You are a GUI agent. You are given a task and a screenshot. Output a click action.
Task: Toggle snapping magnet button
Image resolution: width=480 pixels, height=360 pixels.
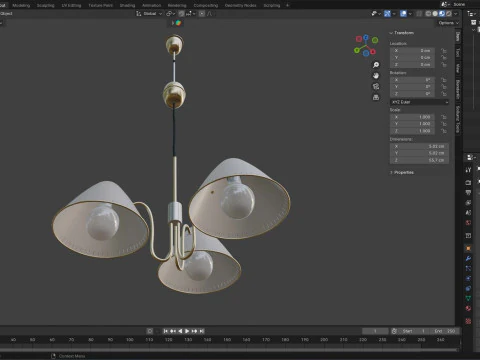(181, 14)
